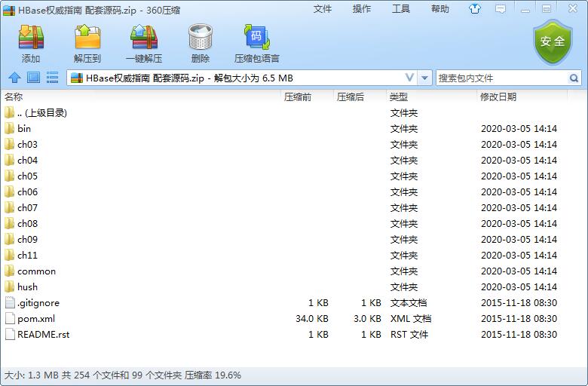Screen dimensions: 588x386
Task: Open the 文件 menu
Action: pyautogui.click(x=323, y=9)
